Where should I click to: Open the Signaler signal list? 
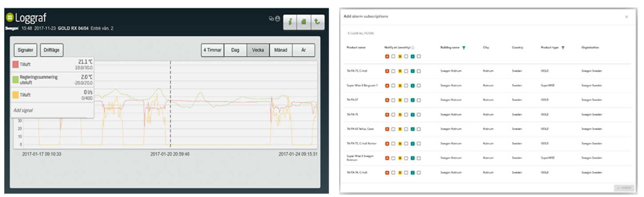pos(25,50)
